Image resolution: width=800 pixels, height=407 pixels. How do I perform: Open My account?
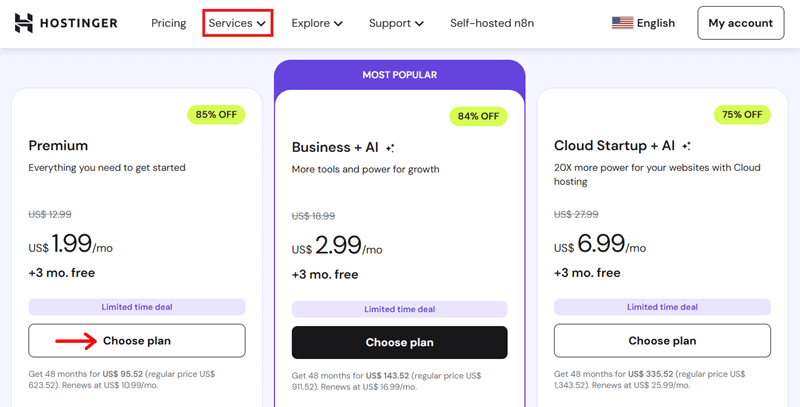click(x=740, y=23)
